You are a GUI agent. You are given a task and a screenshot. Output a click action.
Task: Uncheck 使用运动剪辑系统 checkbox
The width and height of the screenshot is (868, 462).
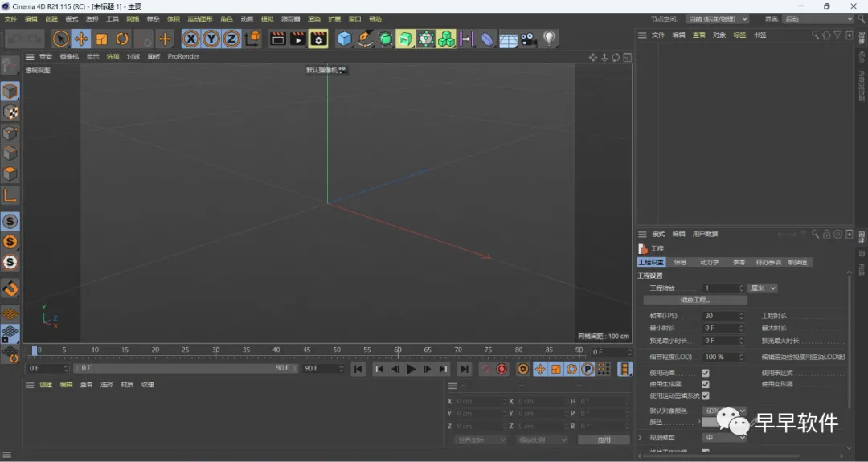point(706,395)
